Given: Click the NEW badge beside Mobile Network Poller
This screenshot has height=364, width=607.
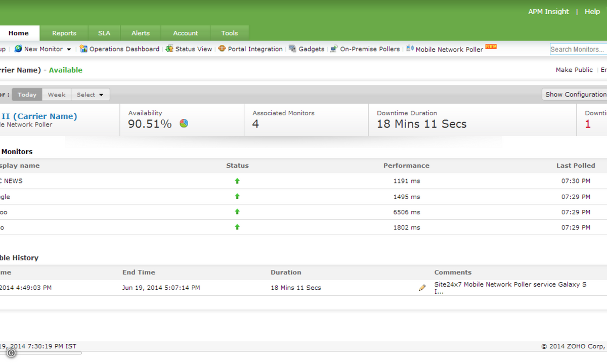Looking at the screenshot, I should [491, 47].
